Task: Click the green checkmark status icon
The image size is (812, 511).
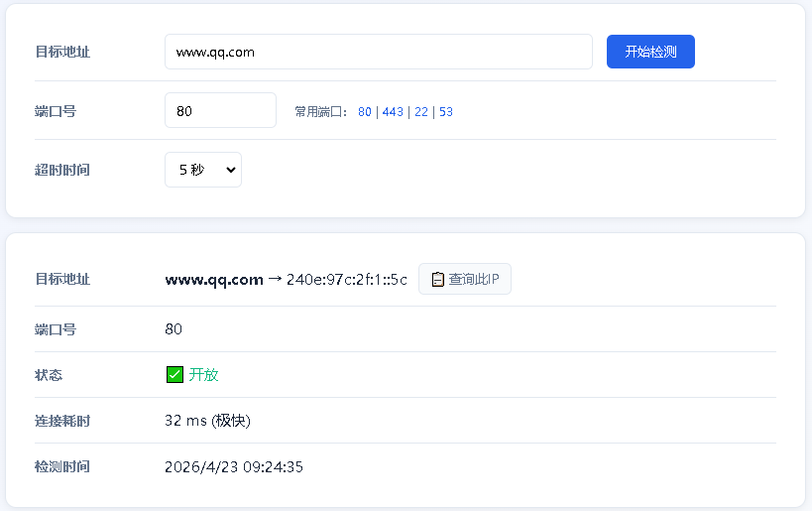Action: click(x=174, y=375)
